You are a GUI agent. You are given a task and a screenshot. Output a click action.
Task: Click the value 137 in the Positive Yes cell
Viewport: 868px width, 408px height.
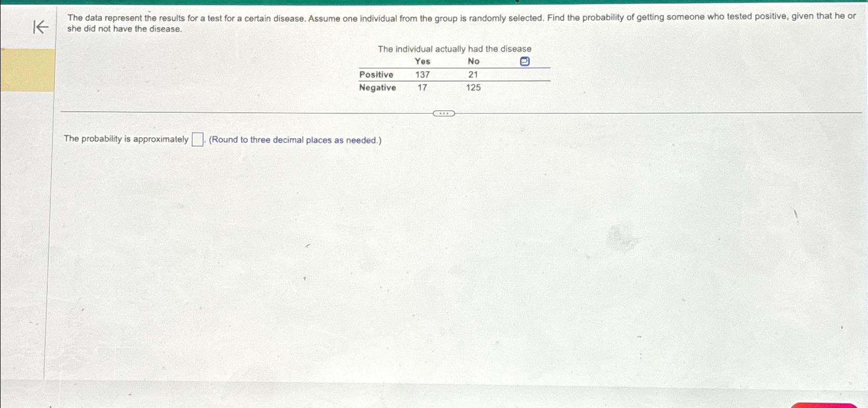(x=422, y=75)
